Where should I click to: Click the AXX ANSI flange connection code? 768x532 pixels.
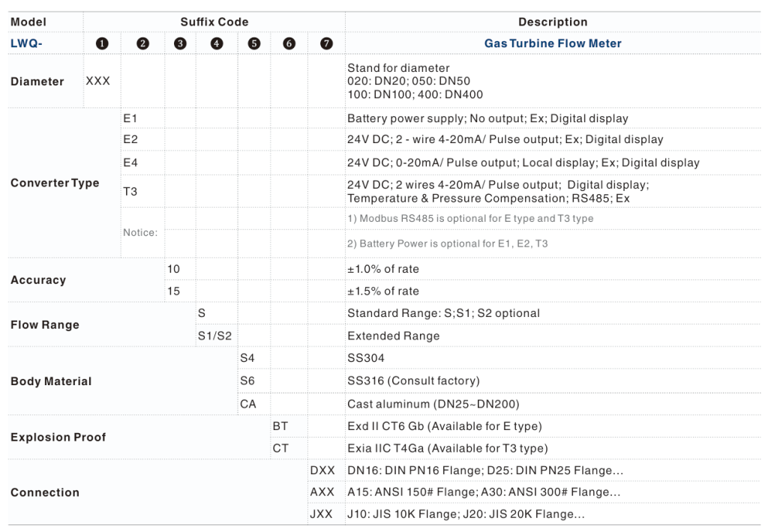tap(321, 492)
